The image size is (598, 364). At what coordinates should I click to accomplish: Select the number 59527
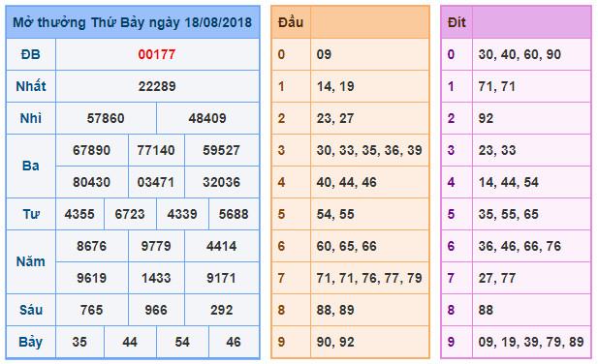(221, 150)
